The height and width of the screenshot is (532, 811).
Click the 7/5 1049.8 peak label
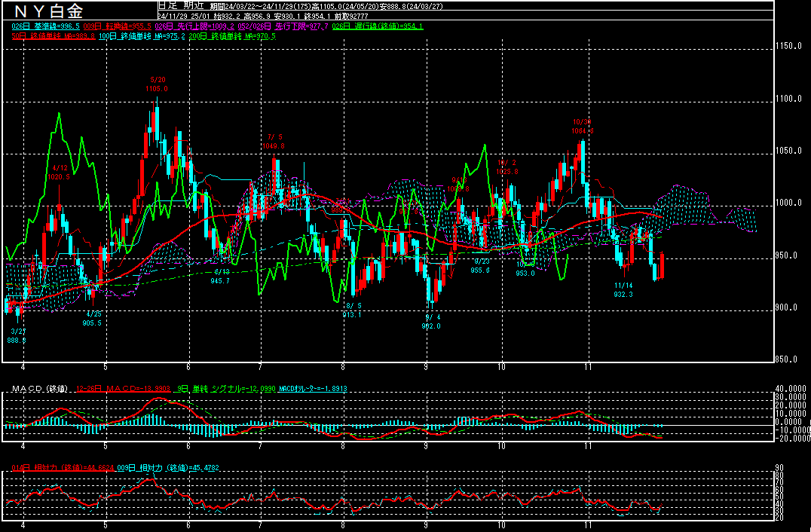(274, 142)
